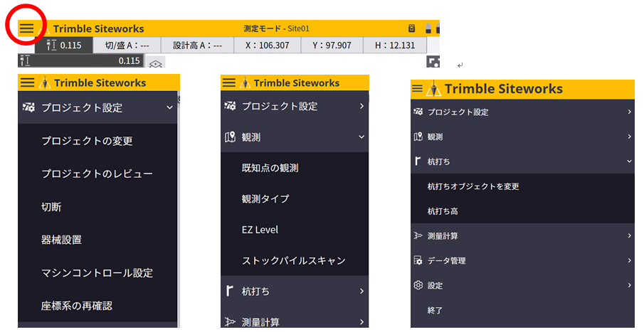This screenshot has height=332, width=644.
Task: Click 終了 to exit the app
Action: 435,311
